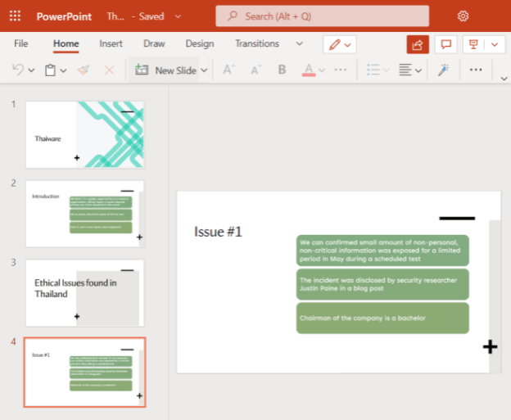Screen dimensions: 511x420
Task: Select slide 1 Thaiware thumbnail
Action: tap(84, 134)
